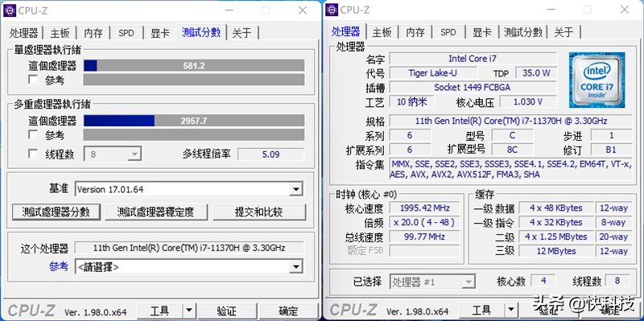Viewport: 644px width, 321px height.
Task: Click 测試處理器穩定度 button
Action: [x=155, y=212]
